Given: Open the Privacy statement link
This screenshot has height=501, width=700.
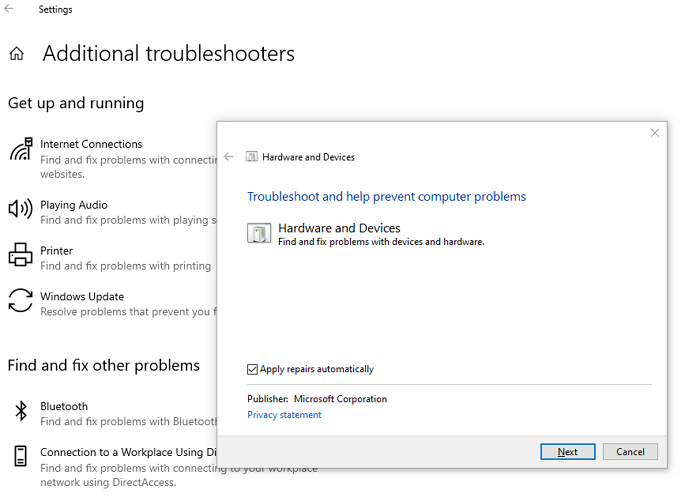Looking at the screenshot, I should click(x=284, y=415).
